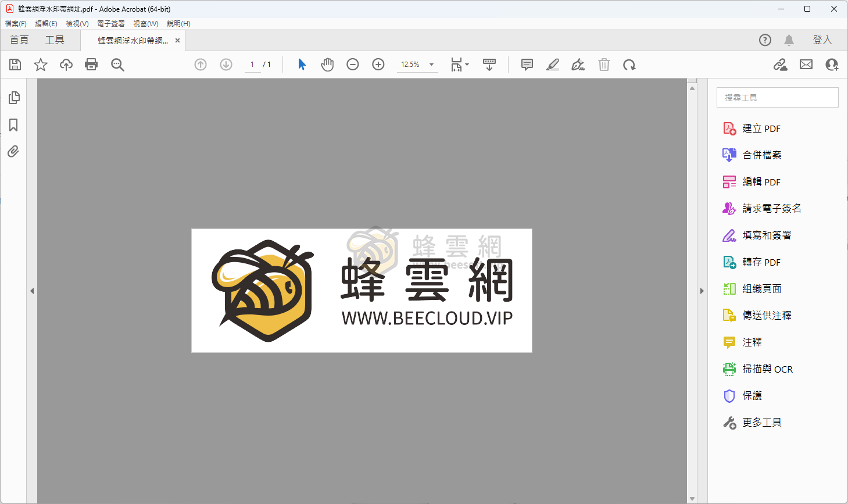This screenshot has width=848, height=504.
Task: Open the 說明(H) menu
Action: tap(179, 24)
